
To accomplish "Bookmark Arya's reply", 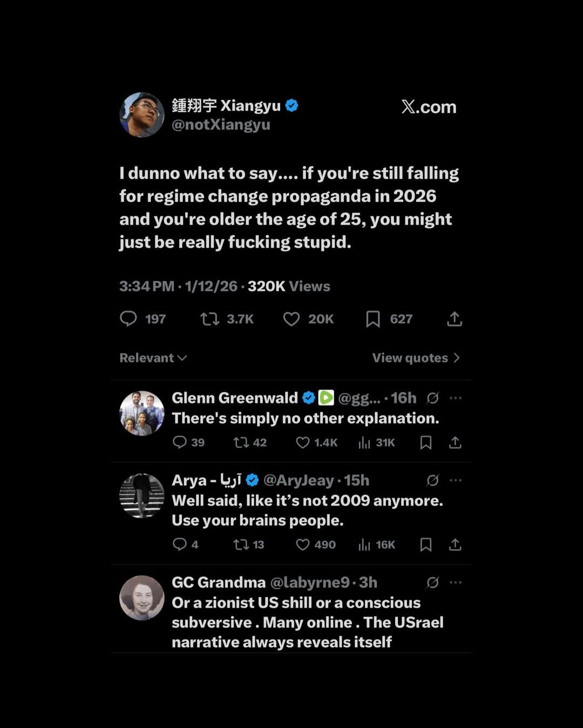I will [x=426, y=545].
